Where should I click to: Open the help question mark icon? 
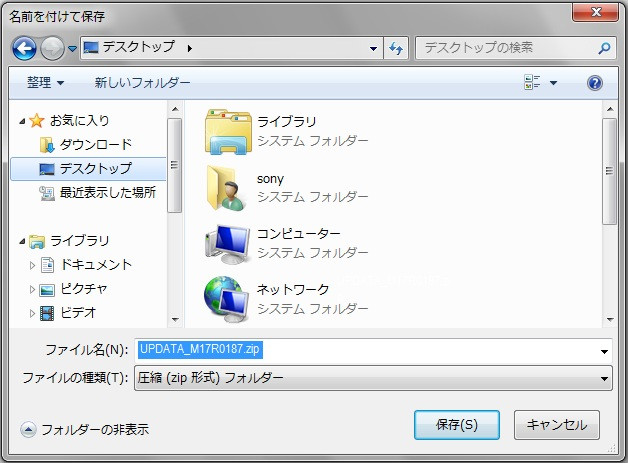coord(594,82)
